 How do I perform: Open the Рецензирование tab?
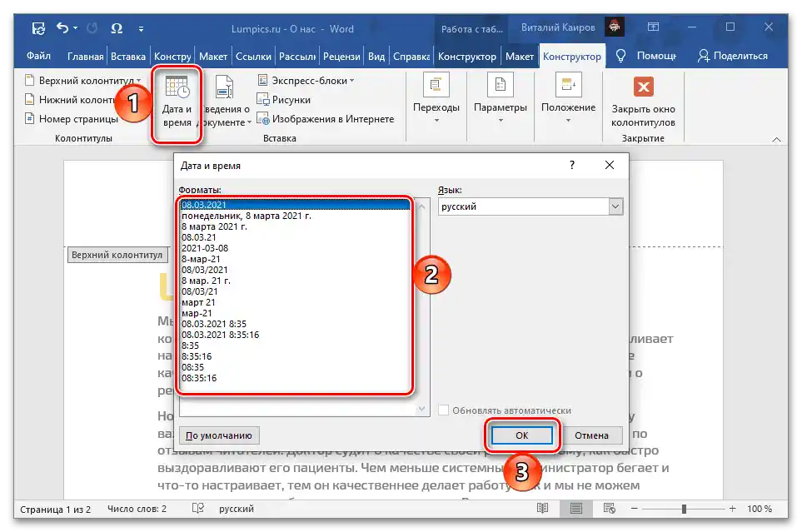(341, 57)
